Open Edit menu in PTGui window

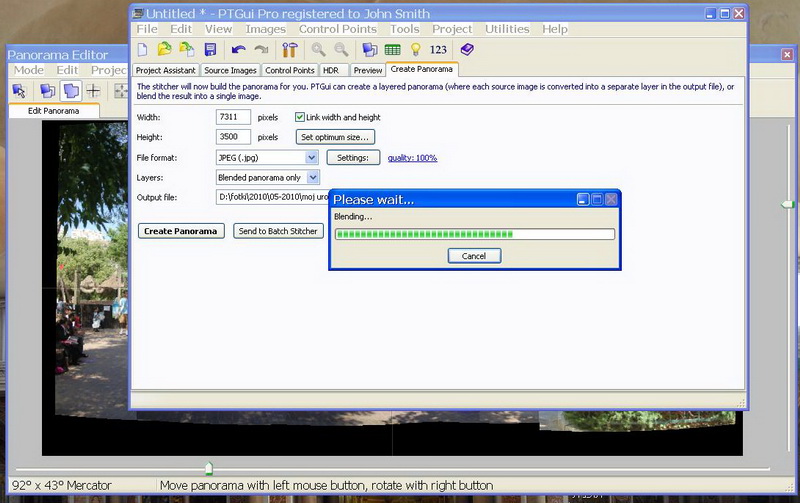181,29
